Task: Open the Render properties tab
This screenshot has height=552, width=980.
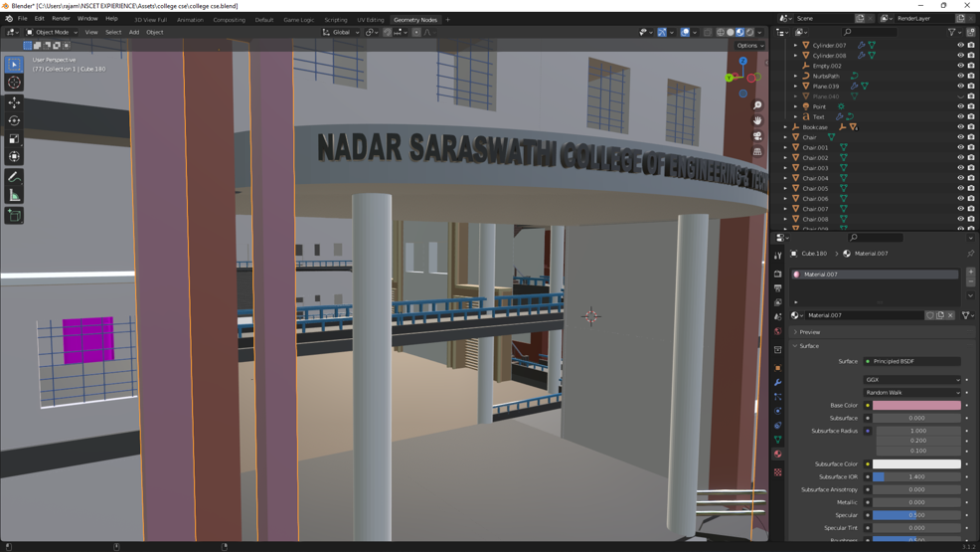Action: pyautogui.click(x=778, y=274)
